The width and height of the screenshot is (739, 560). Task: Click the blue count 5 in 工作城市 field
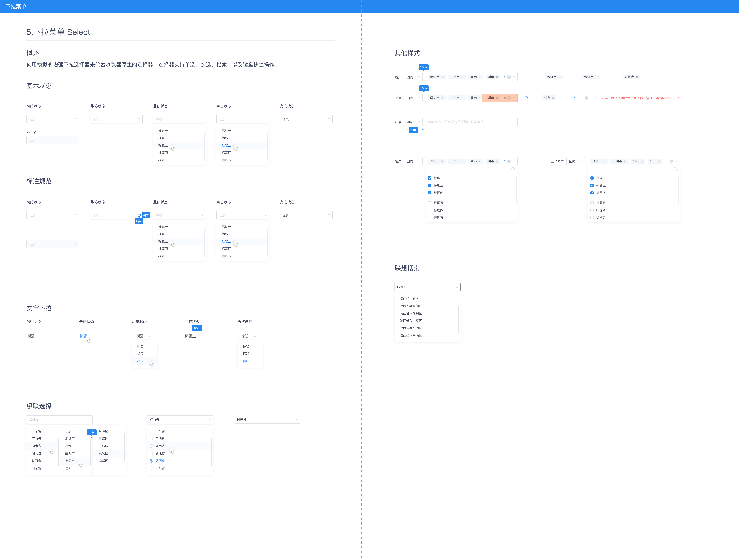667,161
